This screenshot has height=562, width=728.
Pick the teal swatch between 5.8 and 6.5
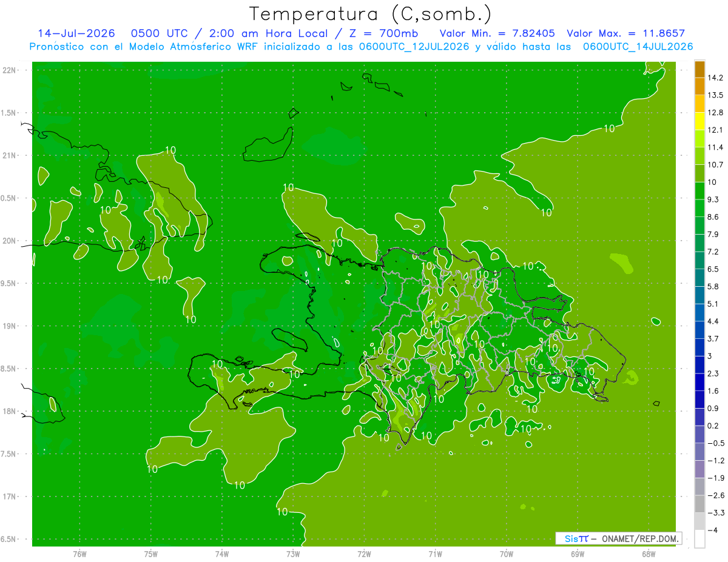pyautogui.click(x=699, y=277)
